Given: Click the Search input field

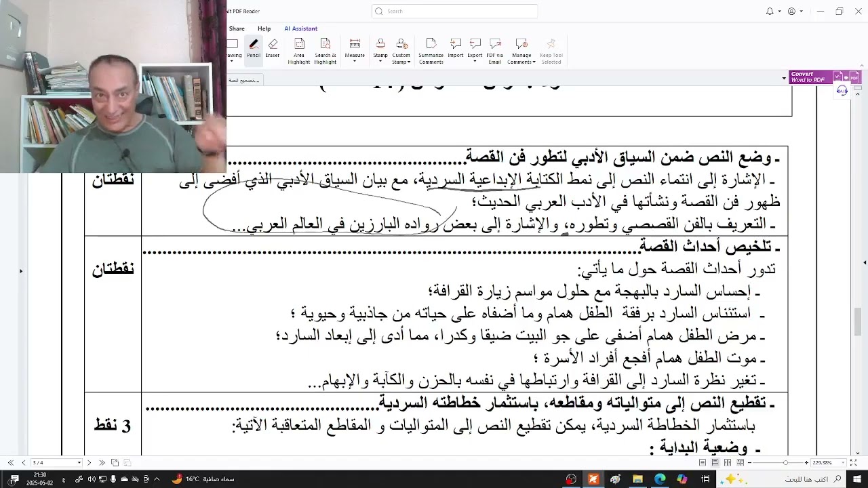Looking at the screenshot, I should tap(454, 12).
